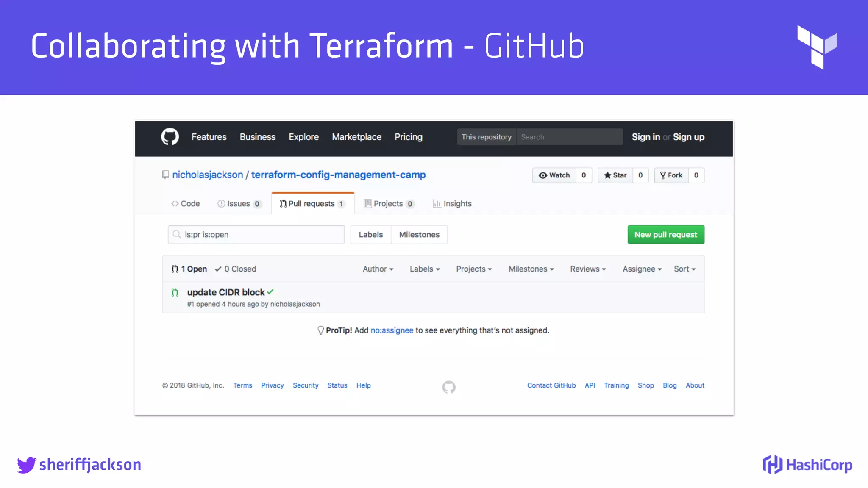Expand the Reviews filter dropdown

[x=588, y=269]
